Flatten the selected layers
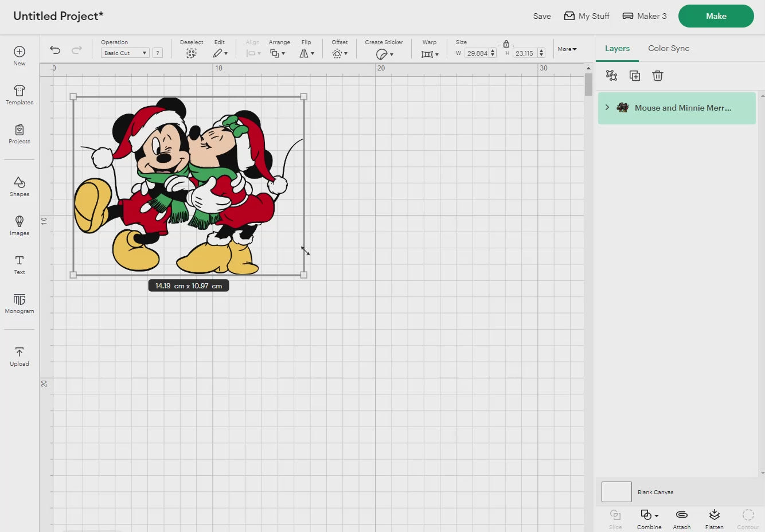Viewport: 765px width, 532px height. (715, 518)
